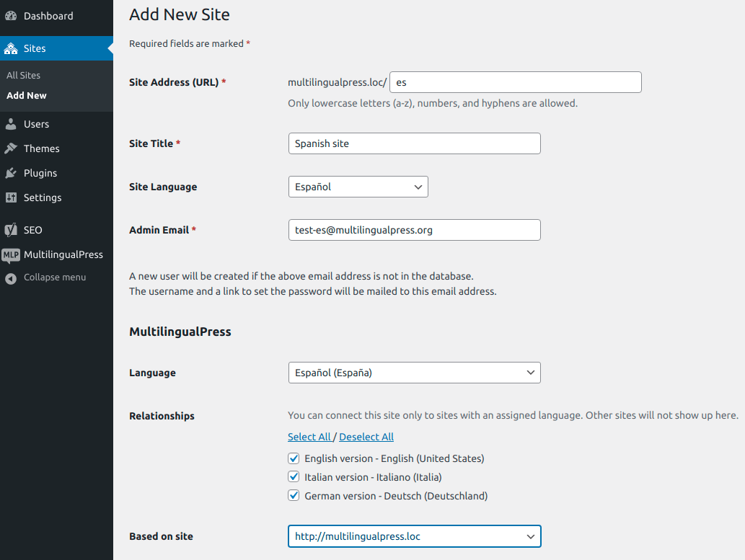Image resolution: width=745 pixels, height=560 pixels.
Task: Open Plugins via its sidebar icon
Action: (12, 173)
